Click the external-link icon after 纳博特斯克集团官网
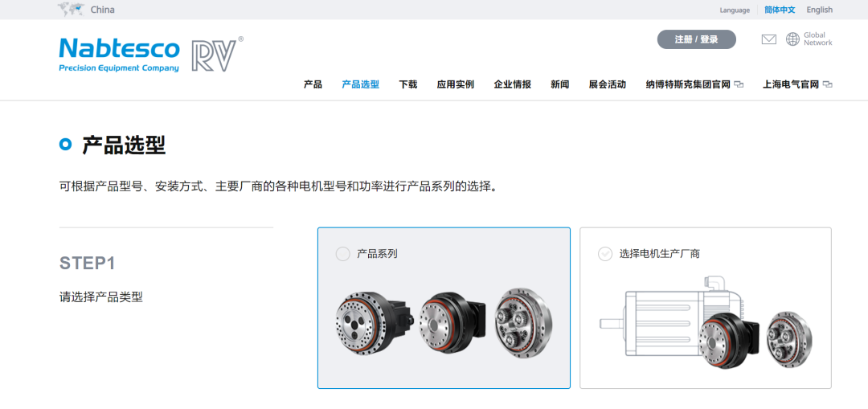The height and width of the screenshot is (409, 868). coord(739,84)
